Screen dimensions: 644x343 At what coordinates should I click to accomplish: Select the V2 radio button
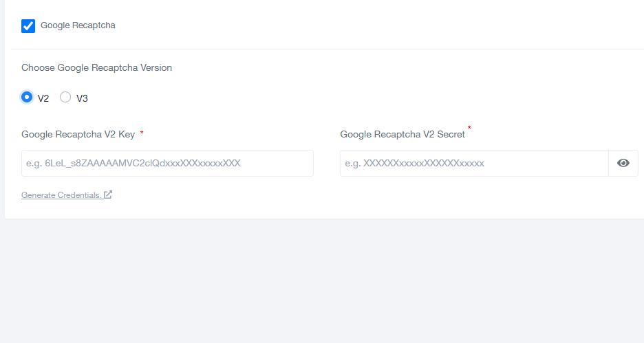tap(27, 97)
